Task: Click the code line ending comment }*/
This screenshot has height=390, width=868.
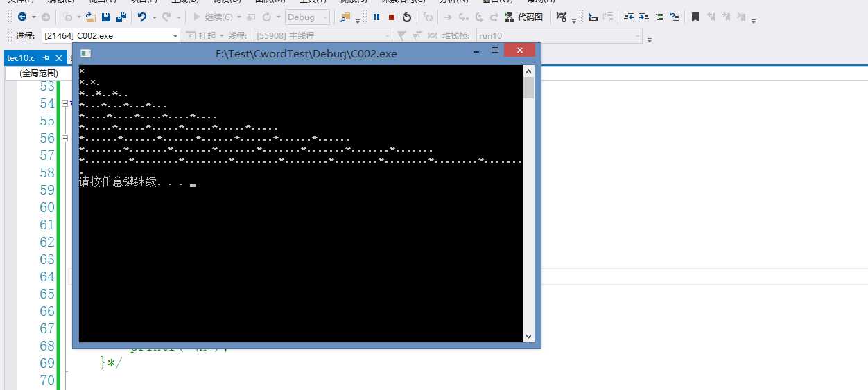Action: (x=111, y=362)
